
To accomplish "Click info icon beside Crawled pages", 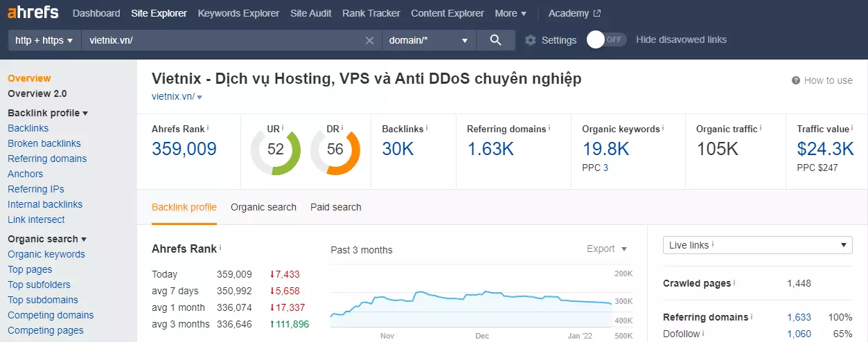I will pyautogui.click(x=734, y=283).
